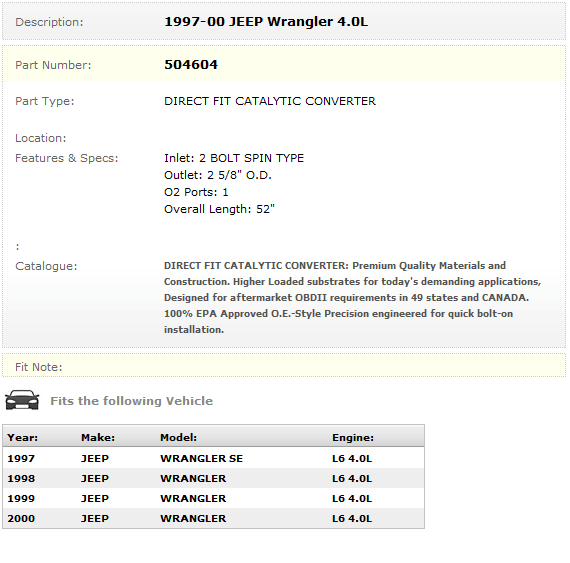Click JEEP make in the 1997 row
This screenshot has width=570, height=563.
tap(95, 458)
